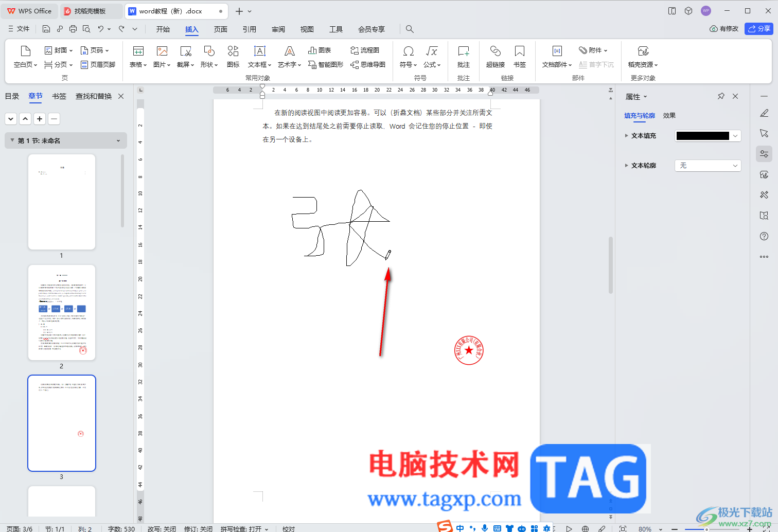Insert a text box (文本框)
Viewport: 778px width, 532px height.
pyautogui.click(x=259, y=57)
